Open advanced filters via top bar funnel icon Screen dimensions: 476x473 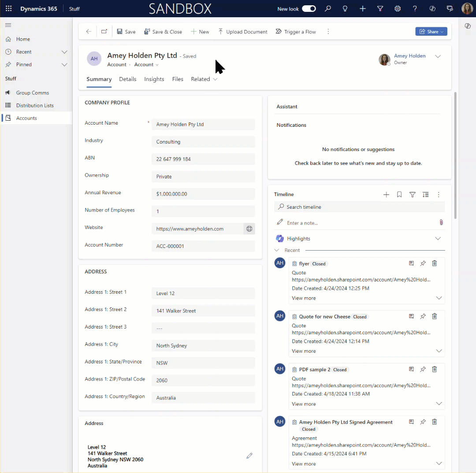pos(380,8)
